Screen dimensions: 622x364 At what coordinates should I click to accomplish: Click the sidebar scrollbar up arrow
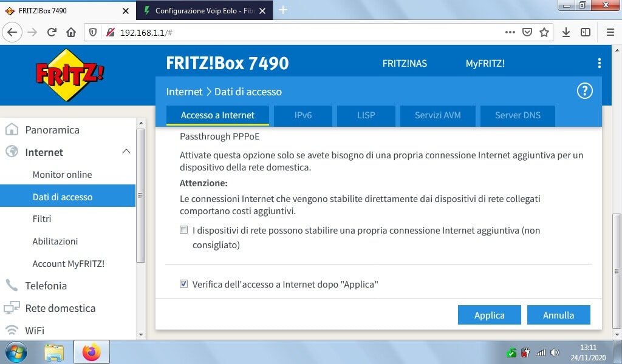coord(141,123)
